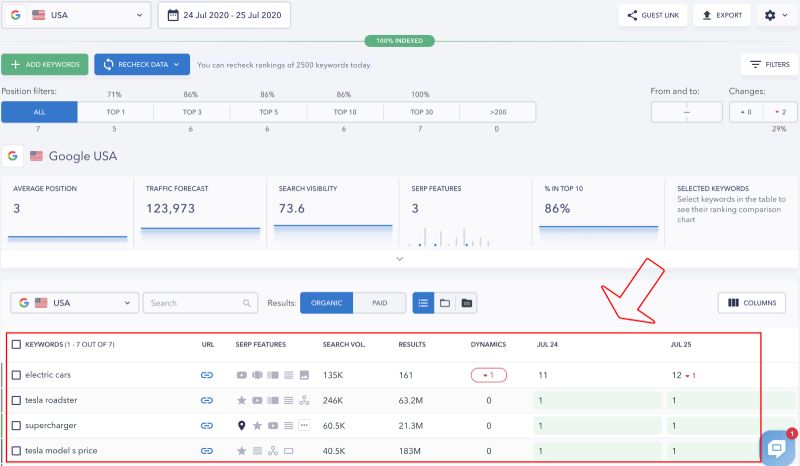Switch results to Paid
Image resolution: width=800 pixels, height=466 pixels.
(x=380, y=303)
